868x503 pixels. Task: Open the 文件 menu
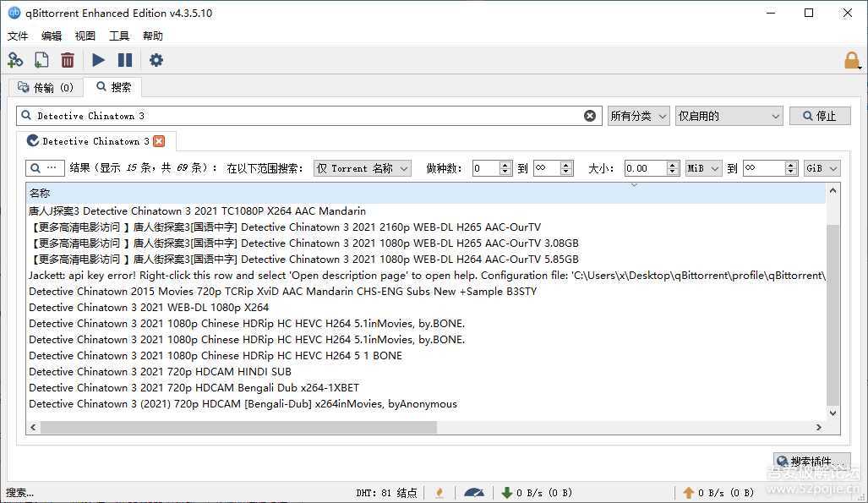coord(18,36)
